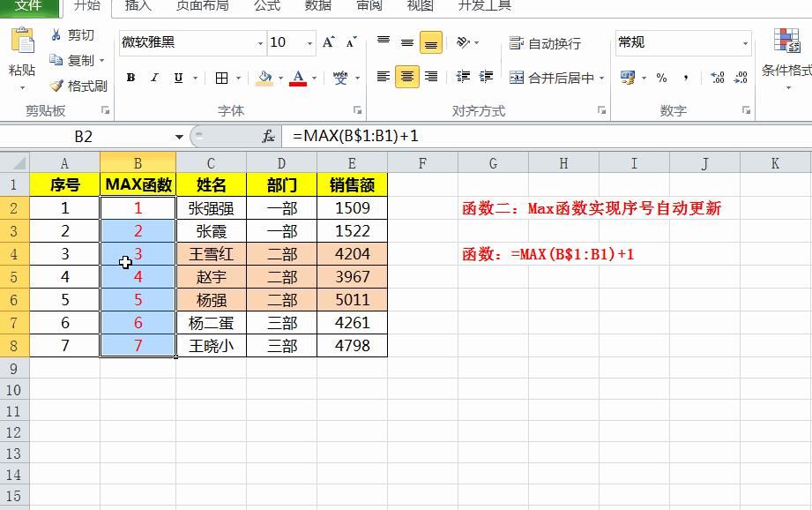Viewport: 812px width, 510px height.
Task: Increase indent icon
Action: click(486, 77)
